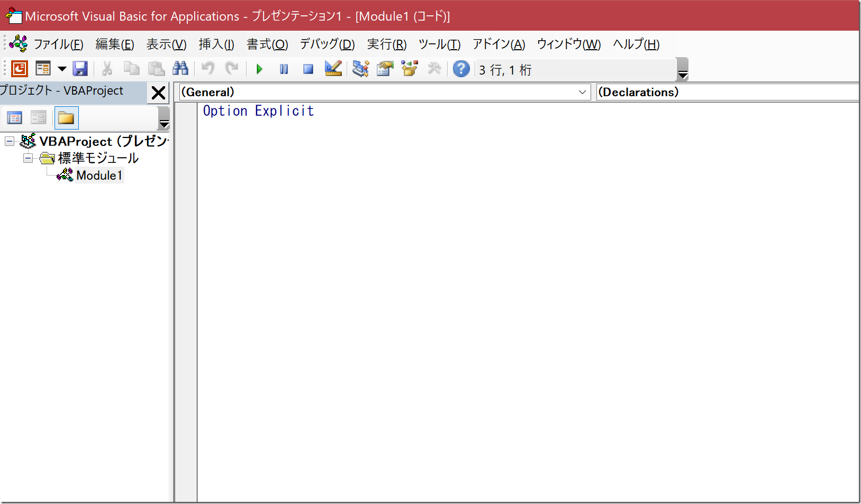Run macro with green play button
The image size is (861, 504).
click(x=259, y=69)
